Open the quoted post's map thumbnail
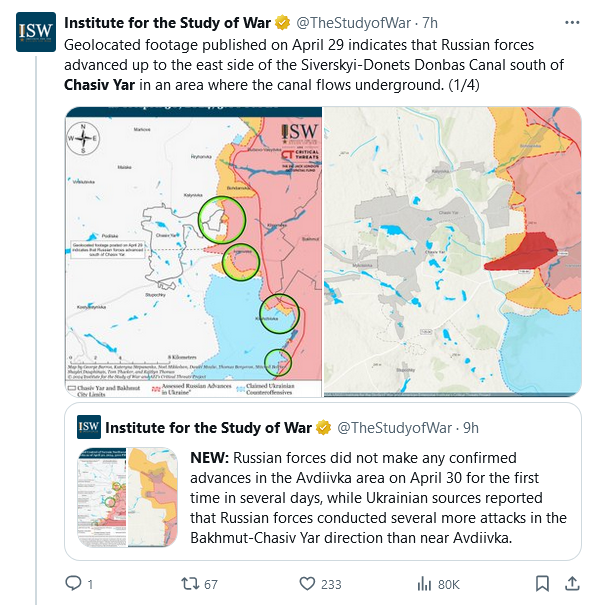 click(x=128, y=497)
